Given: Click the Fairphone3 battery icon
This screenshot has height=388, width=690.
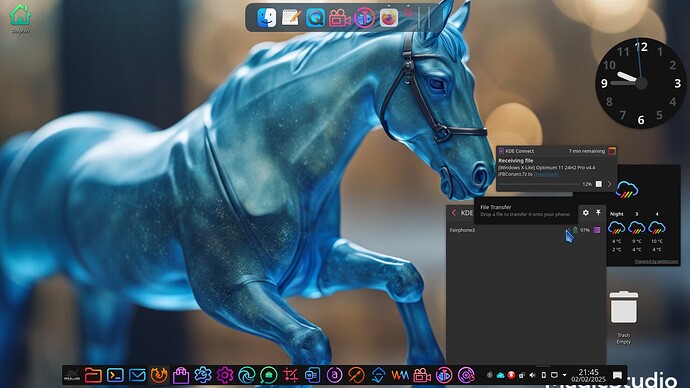Looking at the screenshot, I should [575, 230].
